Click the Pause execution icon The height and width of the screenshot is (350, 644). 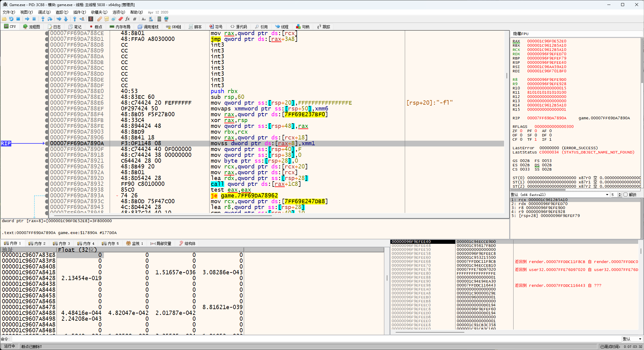[34, 19]
